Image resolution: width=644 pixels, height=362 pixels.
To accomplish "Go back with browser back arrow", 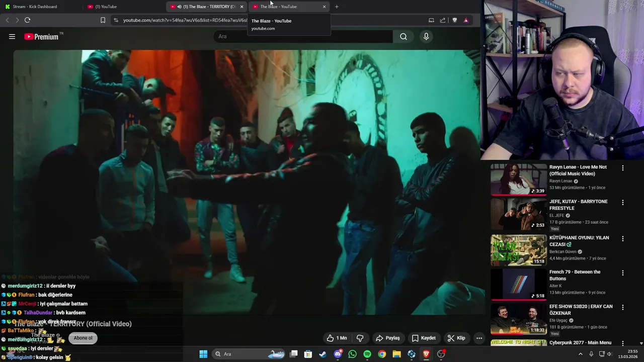I will click(7, 20).
